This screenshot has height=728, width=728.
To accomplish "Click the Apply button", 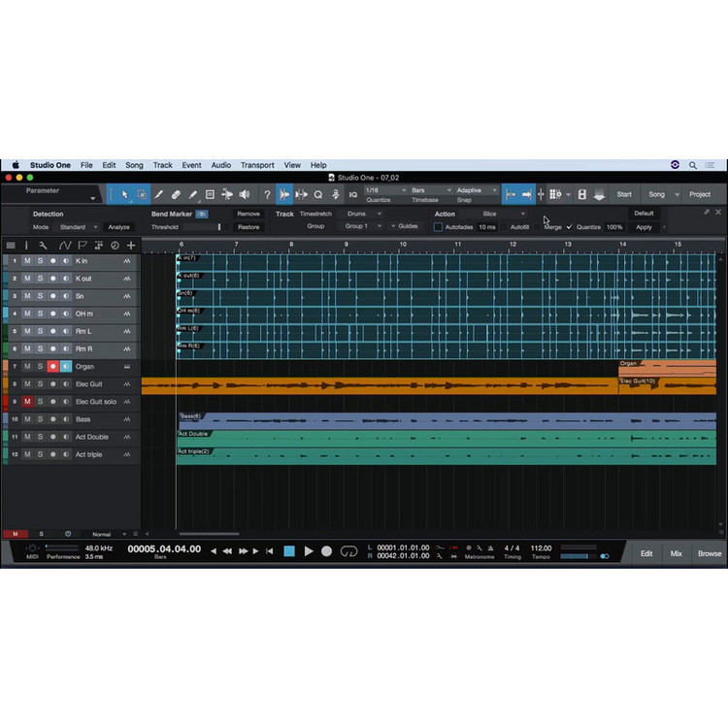I will [644, 227].
